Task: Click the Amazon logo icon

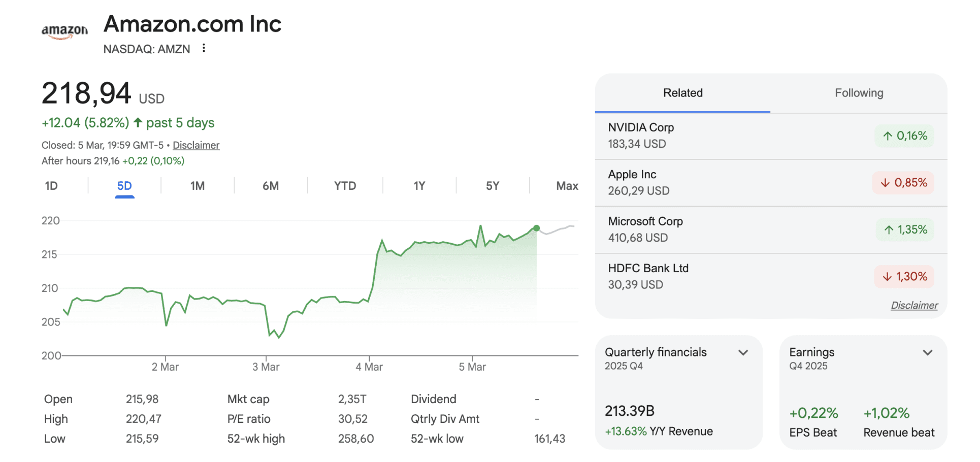Action: point(64,31)
